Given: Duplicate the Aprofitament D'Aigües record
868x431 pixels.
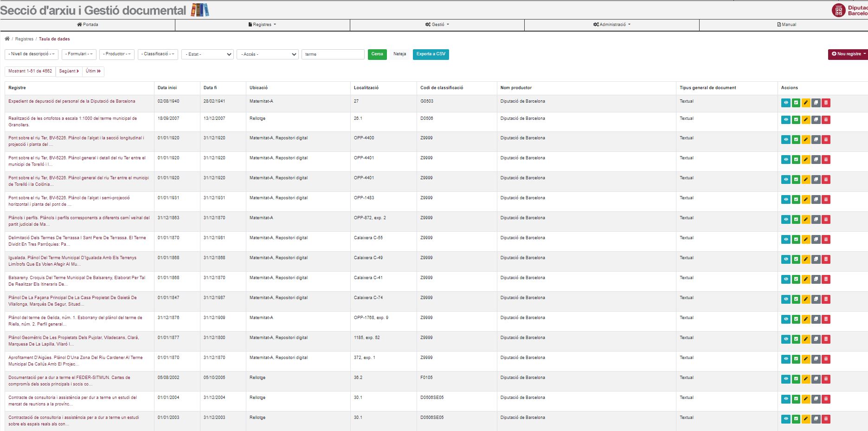Looking at the screenshot, I should (816, 359).
